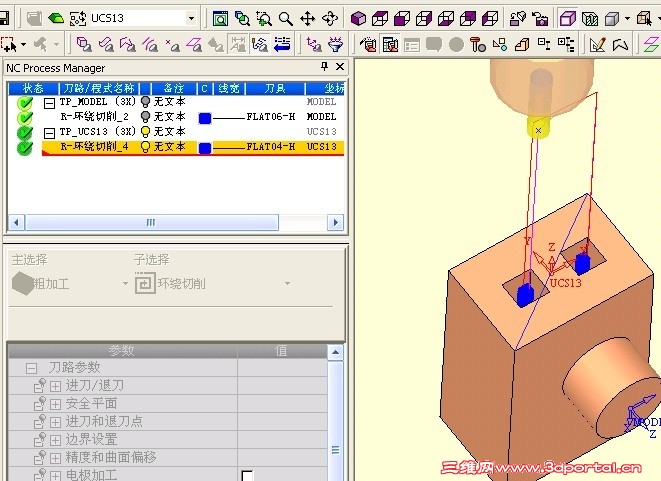Image resolution: width=661 pixels, height=481 pixels.
Task: Collapse the 刀路参数 parameter group
Action: pyautogui.click(x=31, y=368)
